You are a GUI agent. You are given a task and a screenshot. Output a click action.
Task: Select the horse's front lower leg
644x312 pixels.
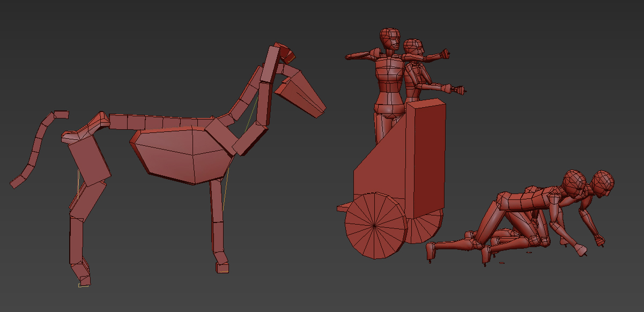[x=218, y=236]
